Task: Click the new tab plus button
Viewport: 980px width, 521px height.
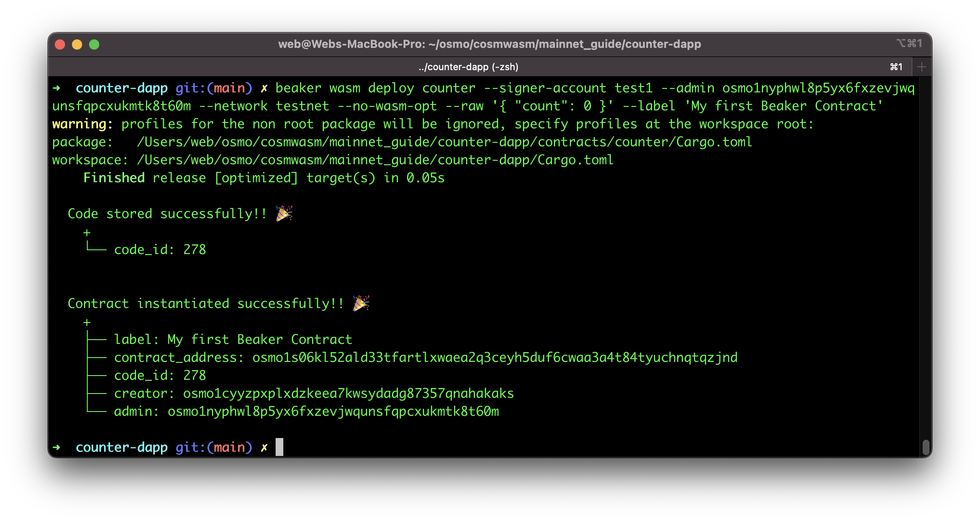Action: tap(921, 67)
